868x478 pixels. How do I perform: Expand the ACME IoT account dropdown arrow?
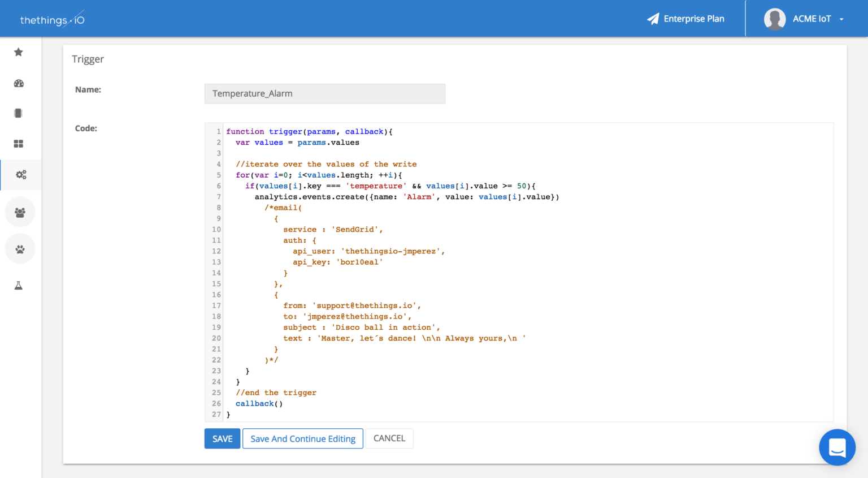tap(841, 19)
